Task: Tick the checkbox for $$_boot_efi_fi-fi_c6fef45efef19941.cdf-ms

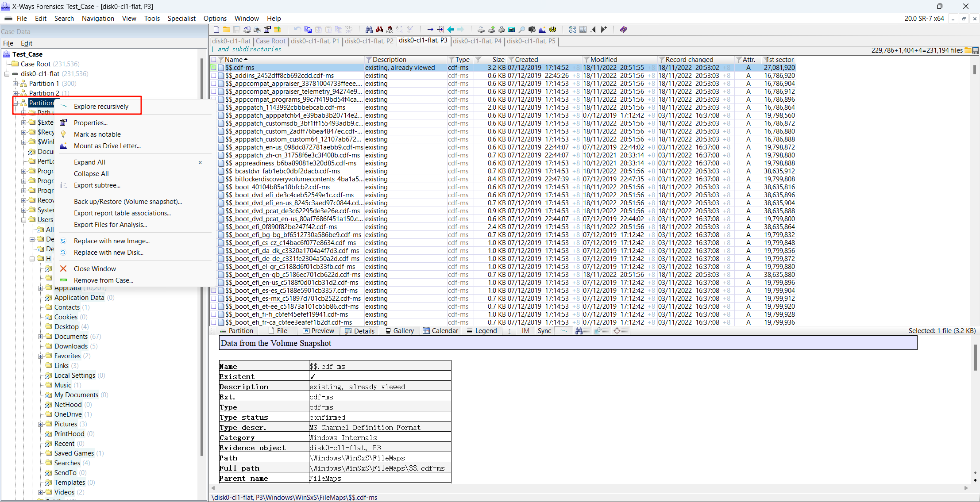Action: pos(213,314)
